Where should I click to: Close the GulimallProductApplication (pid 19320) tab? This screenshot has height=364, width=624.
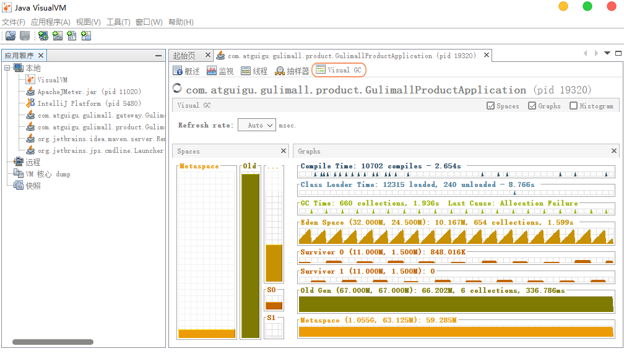pyautogui.click(x=487, y=55)
